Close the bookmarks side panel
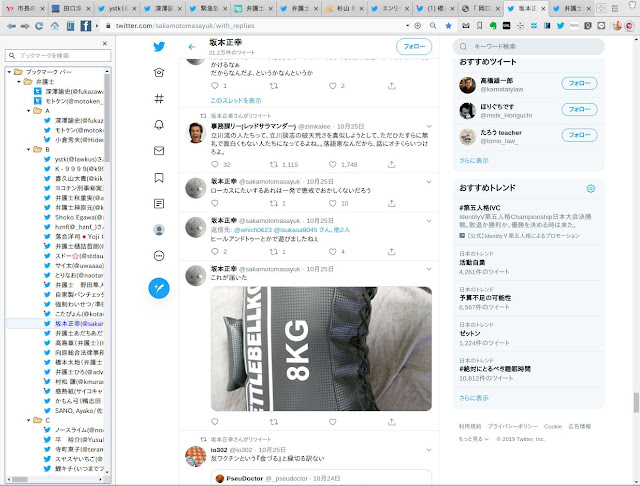Screen dimensions: 640x486 point(105,43)
